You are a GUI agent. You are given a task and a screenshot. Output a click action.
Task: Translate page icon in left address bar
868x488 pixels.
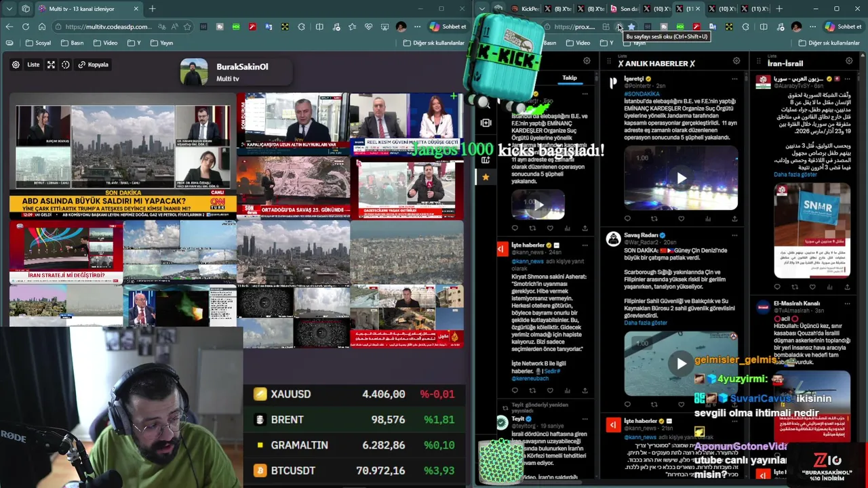tap(161, 26)
